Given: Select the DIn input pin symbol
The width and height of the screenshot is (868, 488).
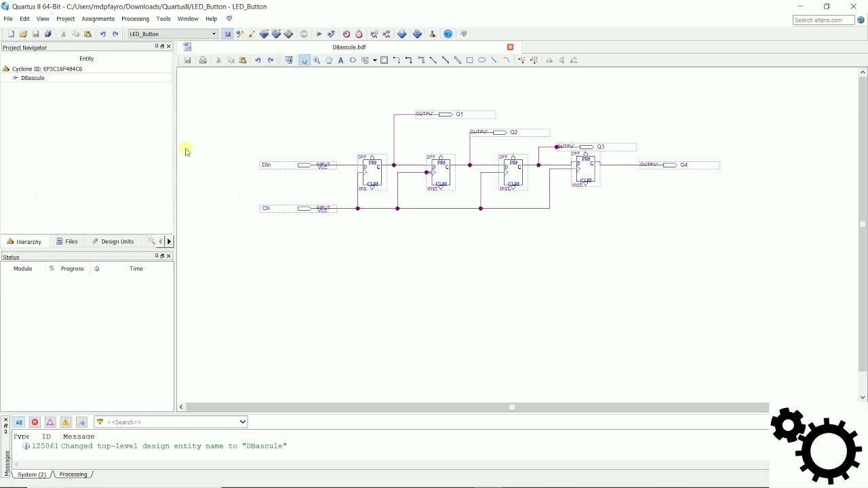Looking at the screenshot, I should [298, 165].
